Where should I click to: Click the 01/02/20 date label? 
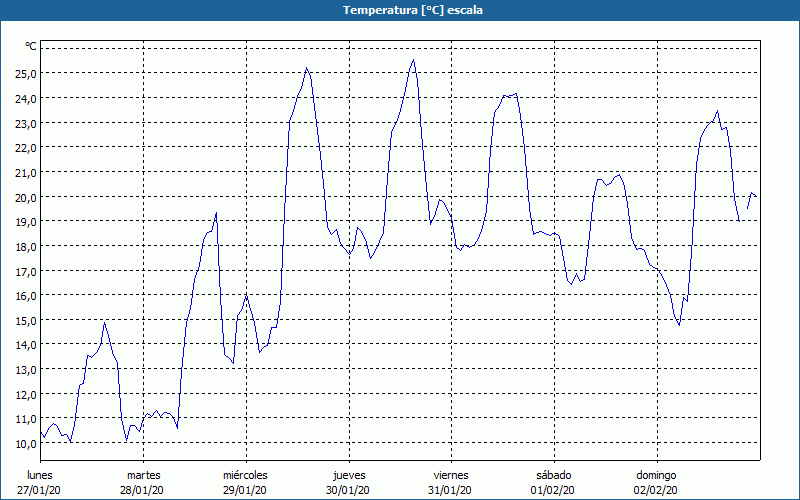pyautogui.click(x=553, y=490)
